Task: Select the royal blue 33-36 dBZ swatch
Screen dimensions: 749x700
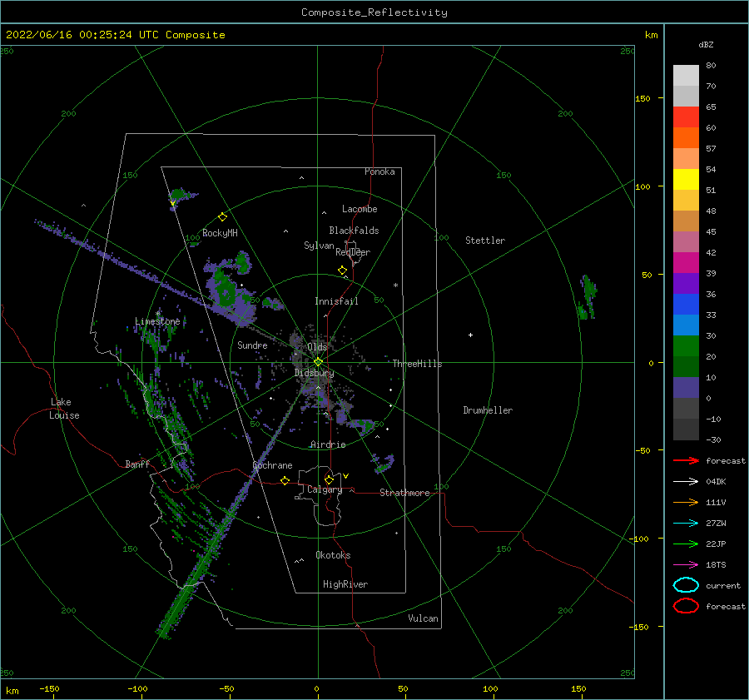Action: [686, 305]
